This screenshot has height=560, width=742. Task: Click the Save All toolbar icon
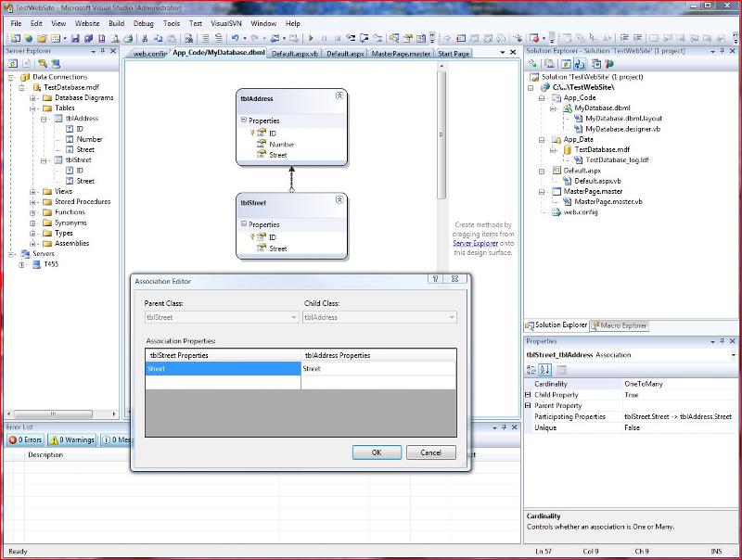[88, 38]
